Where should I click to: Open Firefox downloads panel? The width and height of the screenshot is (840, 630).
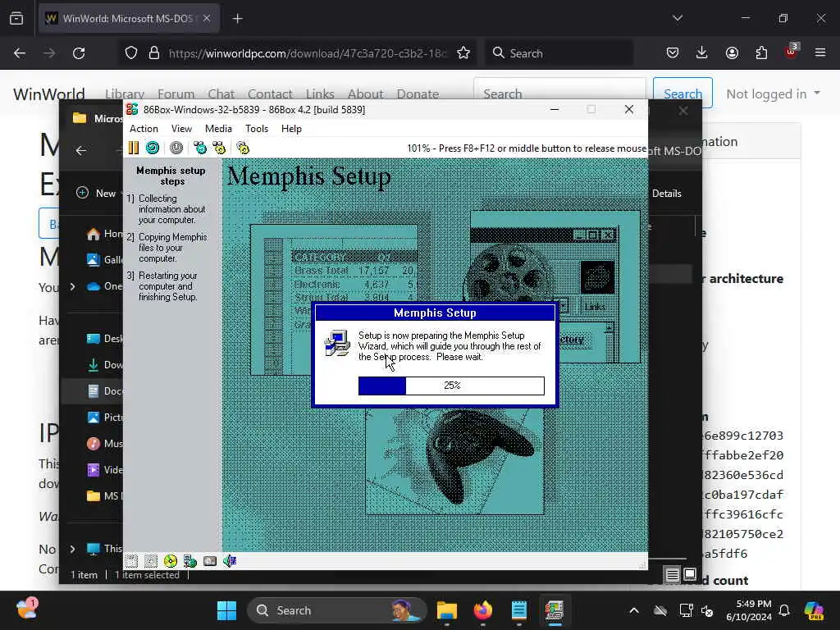(x=702, y=52)
